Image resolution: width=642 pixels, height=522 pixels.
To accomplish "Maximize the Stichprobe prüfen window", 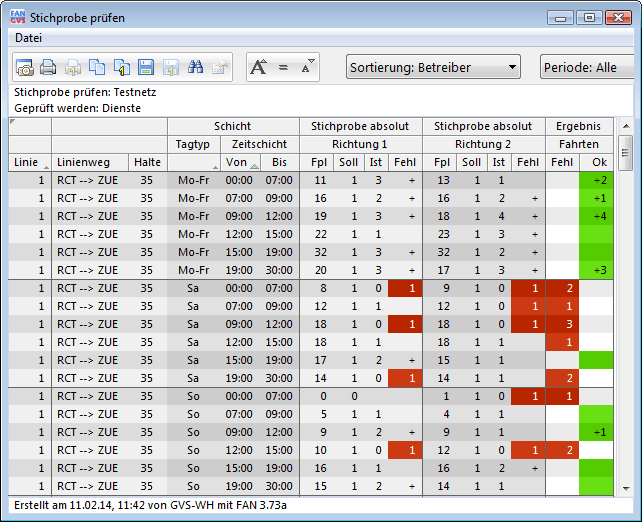I will pyautogui.click(x=589, y=18).
